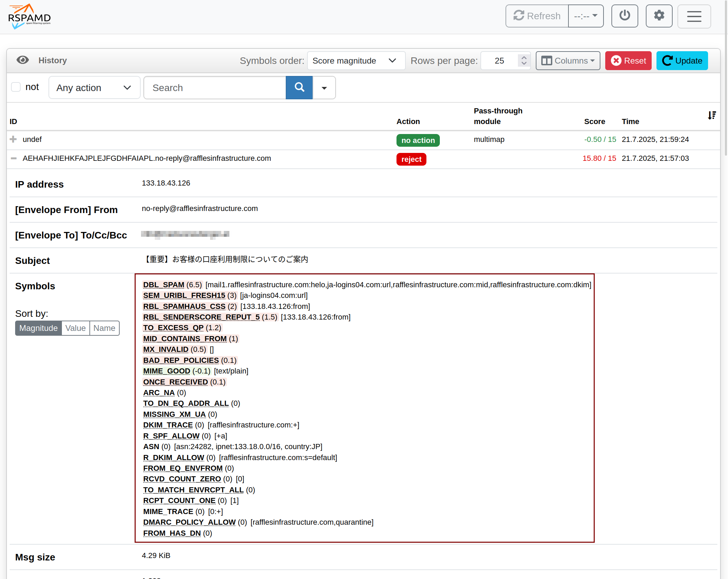Viewport: 728px width, 579px height.
Task: Click the SEM_URIBL_FRESH15 symbol
Action: (x=184, y=296)
